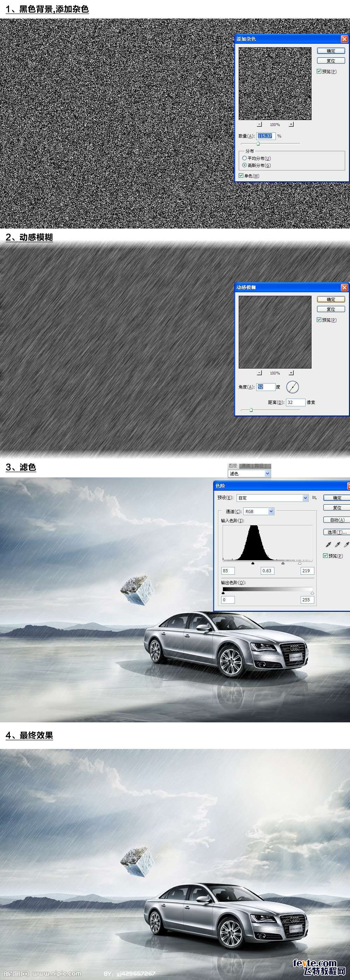Click the 距离 distance input field
The width and height of the screenshot is (350, 980).
click(295, 402)
